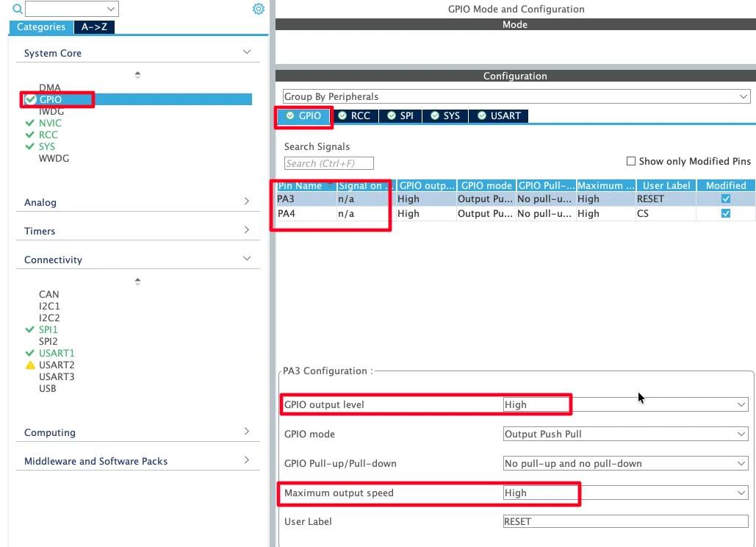Toggle Modified checkbox for PA4 row
756x547 pixels.
click(726, 214)
